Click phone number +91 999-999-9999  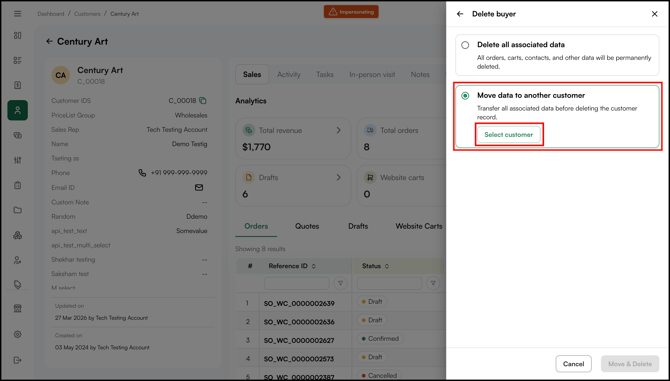(x=179, y=173)
